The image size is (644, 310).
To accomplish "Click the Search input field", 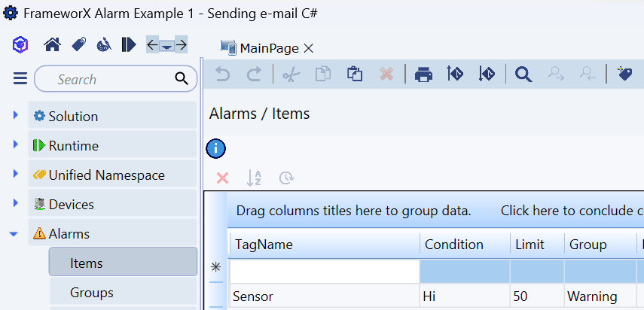I will click(105, 79).
